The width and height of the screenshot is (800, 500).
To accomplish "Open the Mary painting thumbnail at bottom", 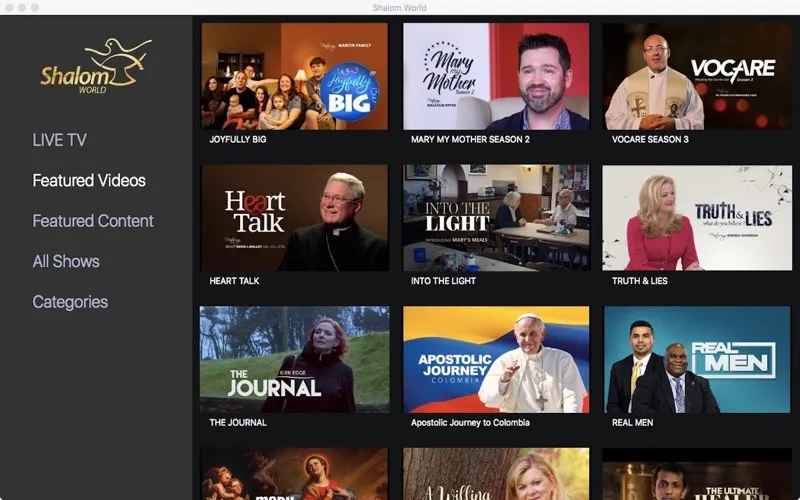I will tap(294, 474).
